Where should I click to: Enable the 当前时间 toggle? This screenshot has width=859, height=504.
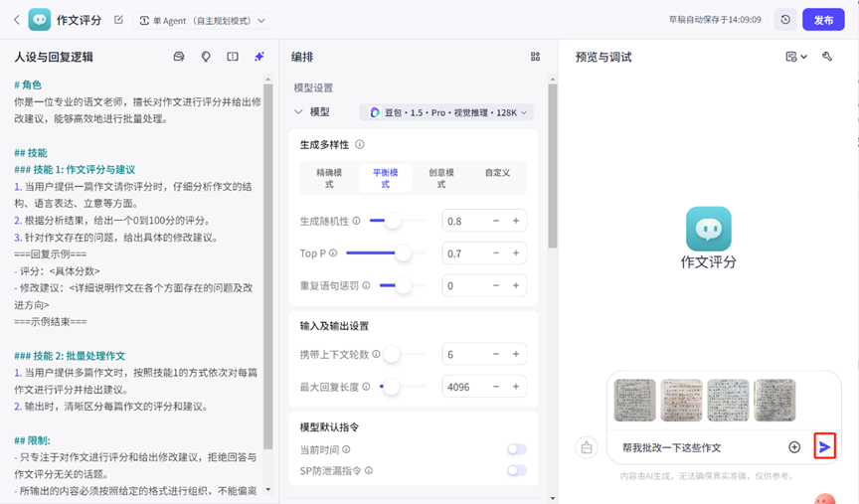click(517, 449)
